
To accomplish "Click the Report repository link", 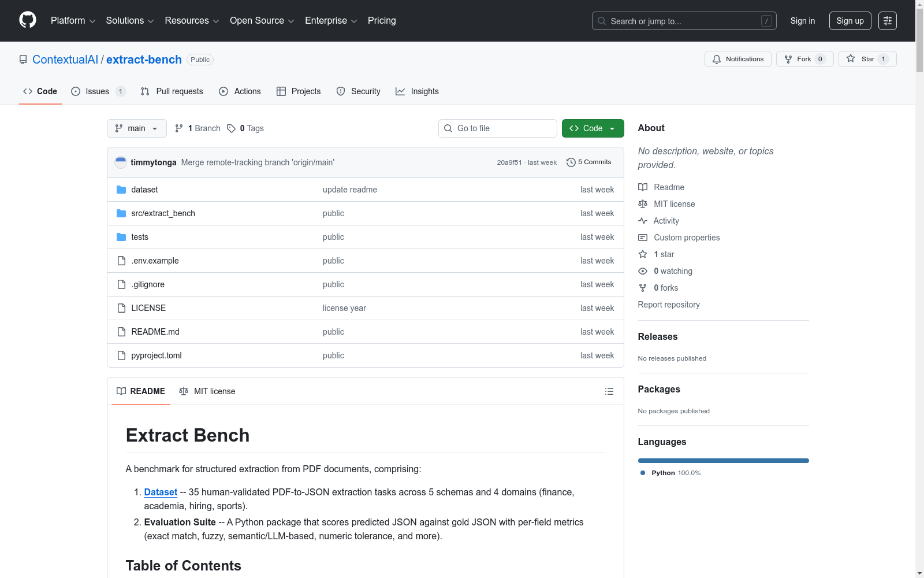I will pos(669,305).
